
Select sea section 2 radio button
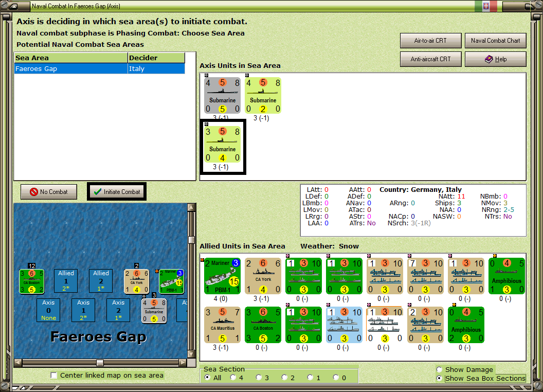point(284,378)
